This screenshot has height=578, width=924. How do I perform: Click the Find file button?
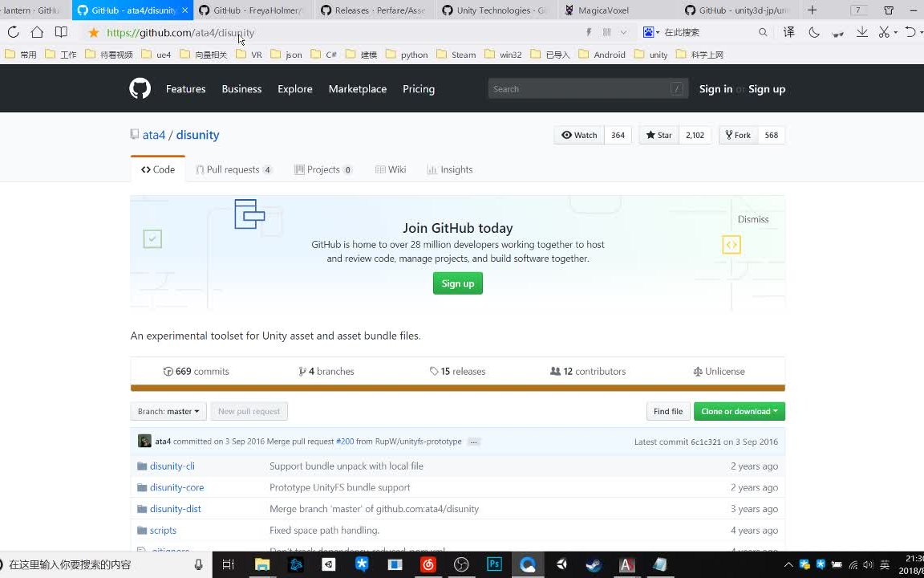coord(668,411)
